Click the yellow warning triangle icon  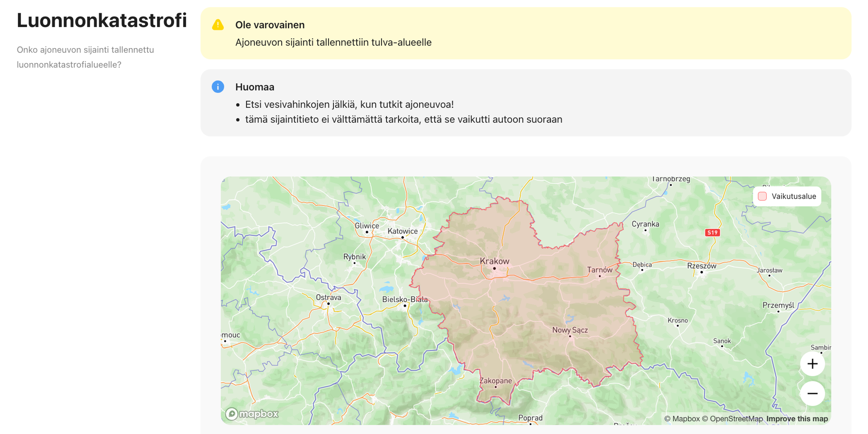point(218,25)
